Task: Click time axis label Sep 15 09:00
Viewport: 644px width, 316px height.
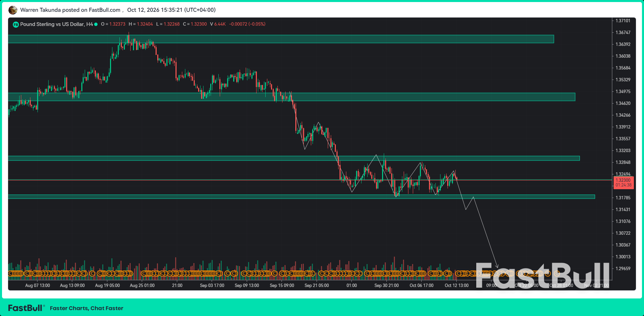Action: 282,286
